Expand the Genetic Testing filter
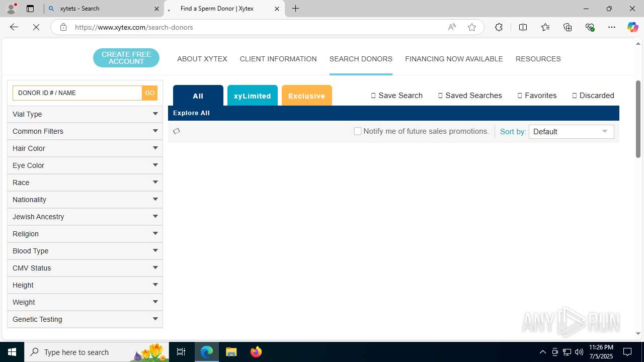This screenshot has height=362, width=644. coord(85,319)
